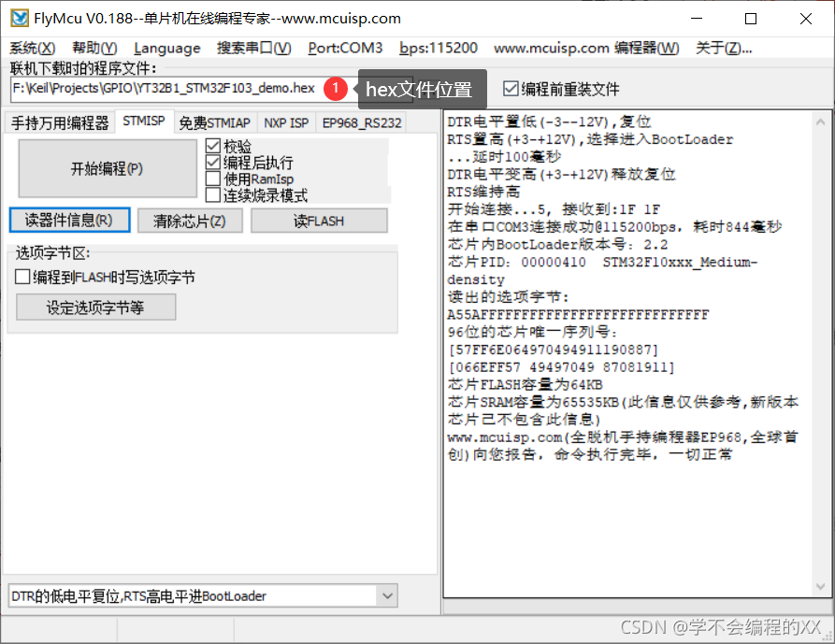Enable the 连续烧录模式 checkbox

click(213, 195)
